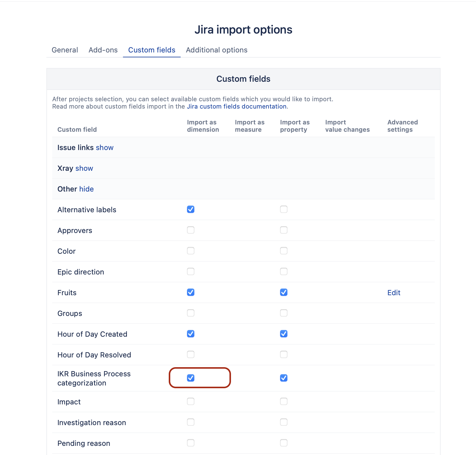The width and height of the screenshot is (476, 455).
Task: Uncheck IKR Business Process categorization property
Action: (x=284, y=378)
